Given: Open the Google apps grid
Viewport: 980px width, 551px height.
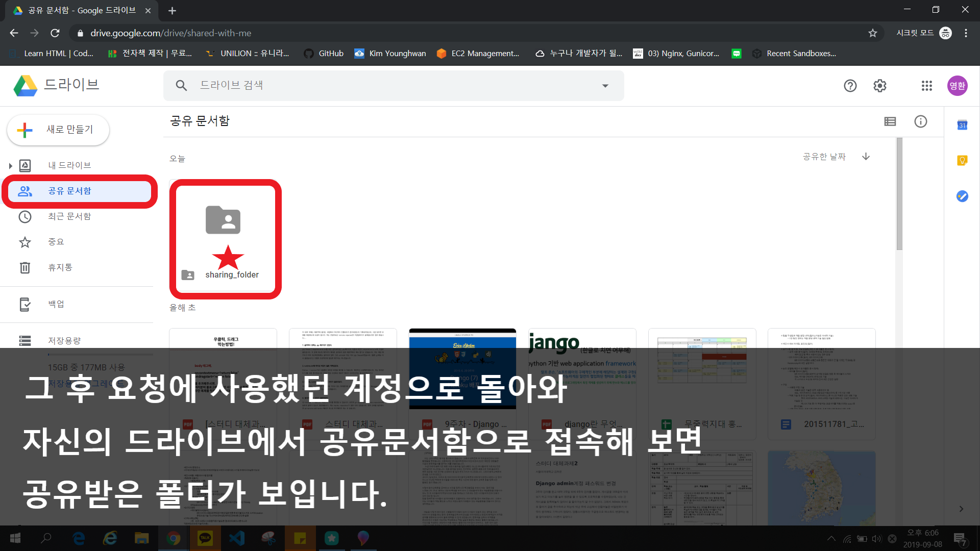Looking at the screenshot, I should click(926, 86).
